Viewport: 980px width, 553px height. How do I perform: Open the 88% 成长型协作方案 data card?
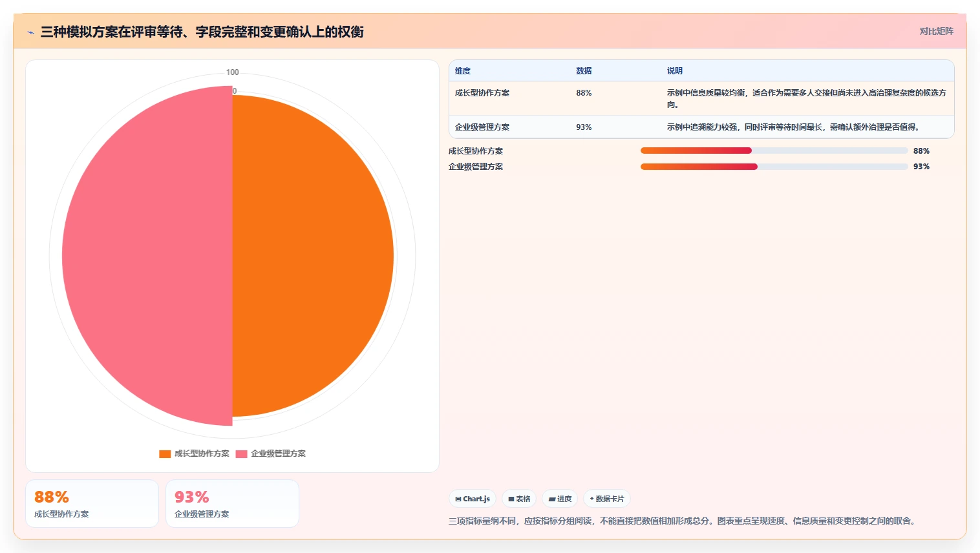click(92, 504)
